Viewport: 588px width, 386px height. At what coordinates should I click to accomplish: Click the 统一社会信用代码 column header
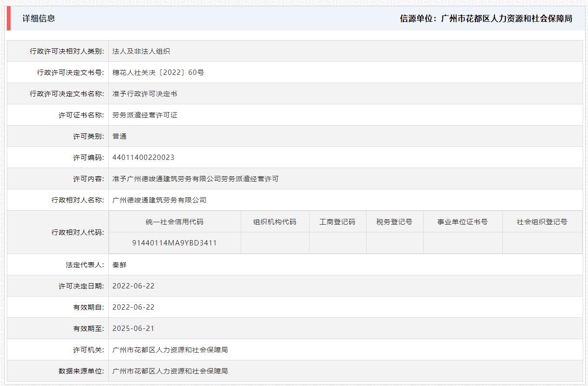pos(175,222)
